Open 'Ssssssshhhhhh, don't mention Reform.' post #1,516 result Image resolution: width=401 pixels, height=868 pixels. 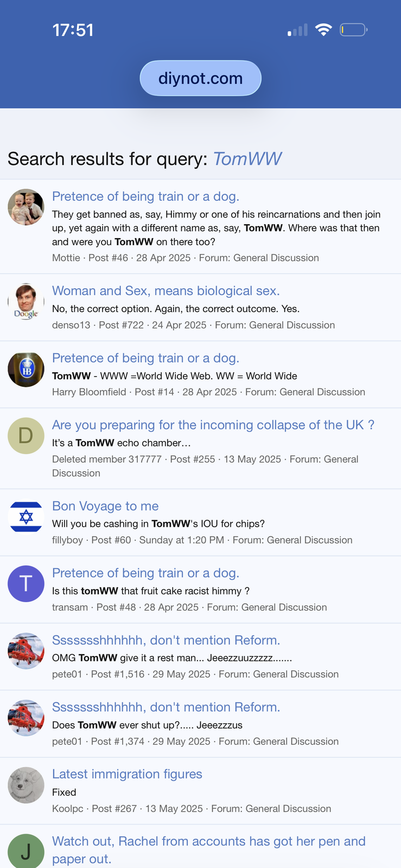pos(166,640)
